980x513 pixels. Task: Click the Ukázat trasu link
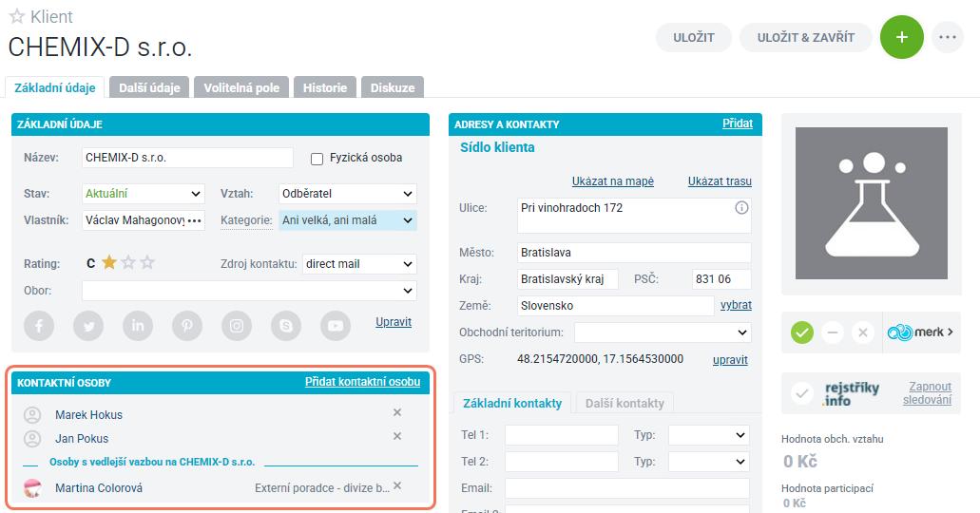click(720, 181)
